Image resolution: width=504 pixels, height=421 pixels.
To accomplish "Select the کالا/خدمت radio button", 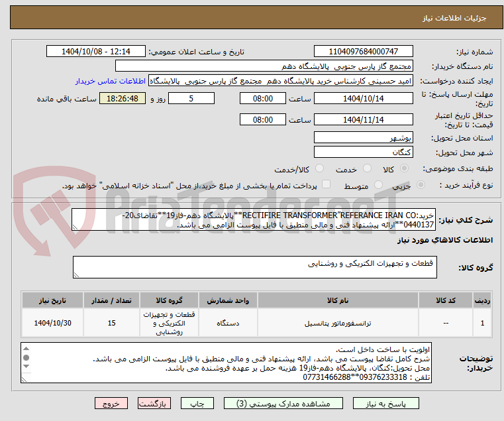I will 319,168.
